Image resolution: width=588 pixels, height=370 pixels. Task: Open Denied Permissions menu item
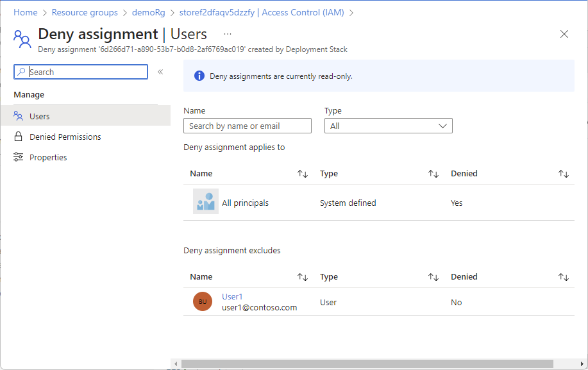[x=65, y=137]
